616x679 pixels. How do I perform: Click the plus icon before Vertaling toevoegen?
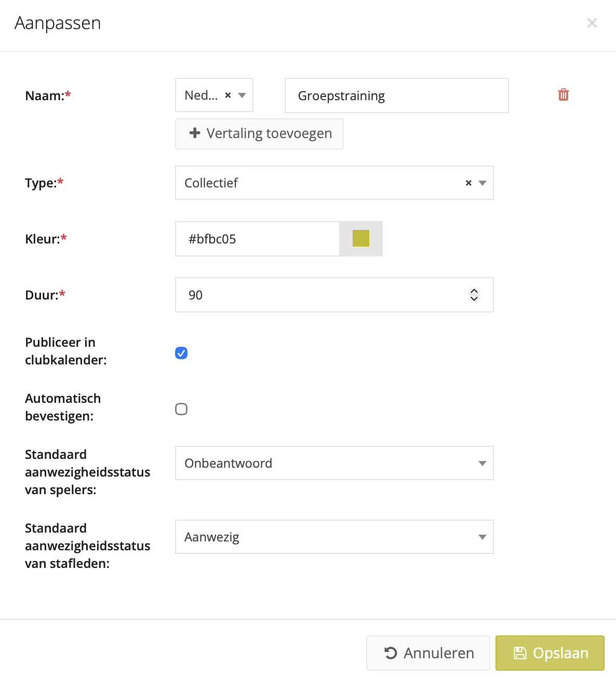tap(195, 133)
